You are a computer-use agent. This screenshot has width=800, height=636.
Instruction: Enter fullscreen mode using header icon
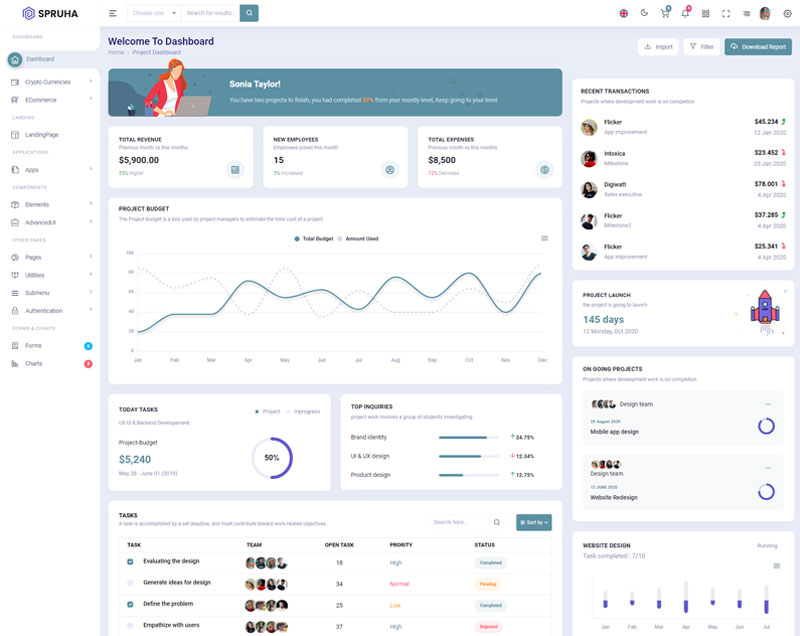(x=726, y=13)
